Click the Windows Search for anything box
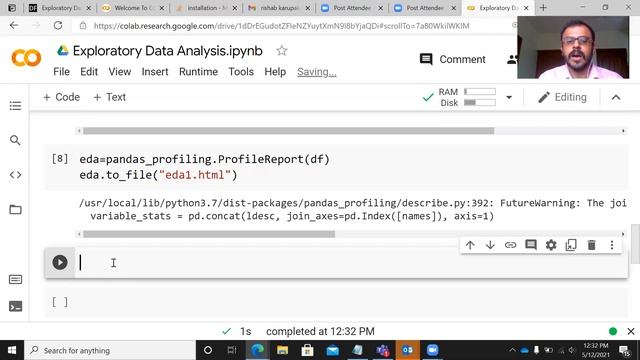This screenshot has height=360, width=640. [x=110, y=350]
